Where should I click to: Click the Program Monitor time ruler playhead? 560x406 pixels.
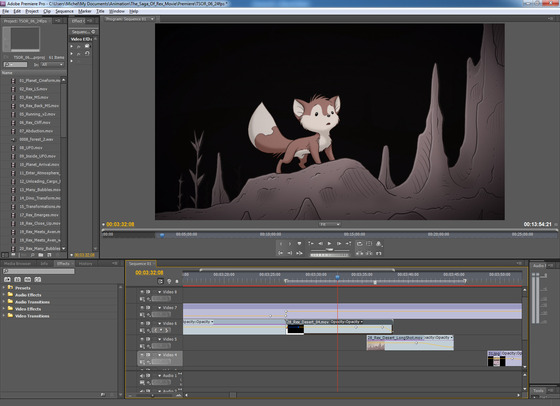(x=162, y=235)
